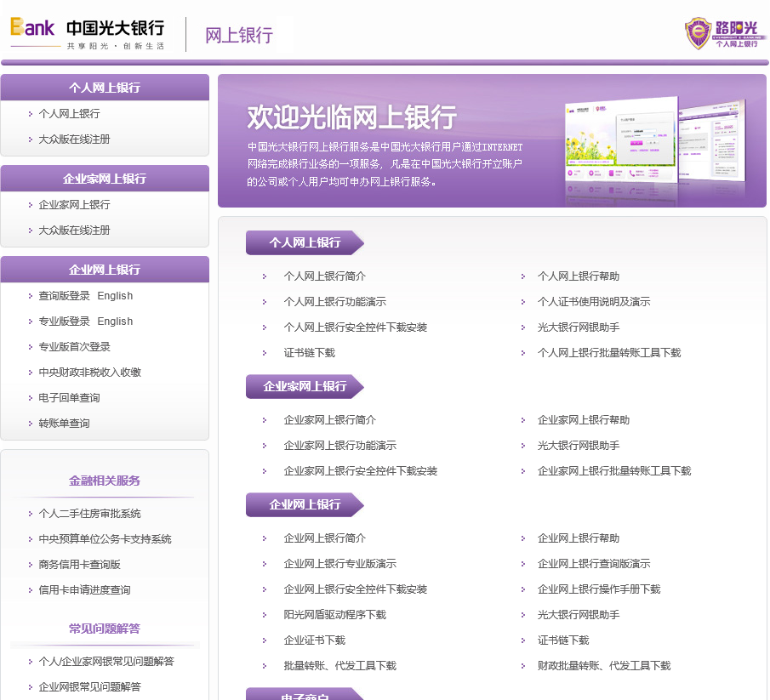Click 常见问题解答 section heading
The height and width of the screenshot is (700, 770).
[105, 629]
